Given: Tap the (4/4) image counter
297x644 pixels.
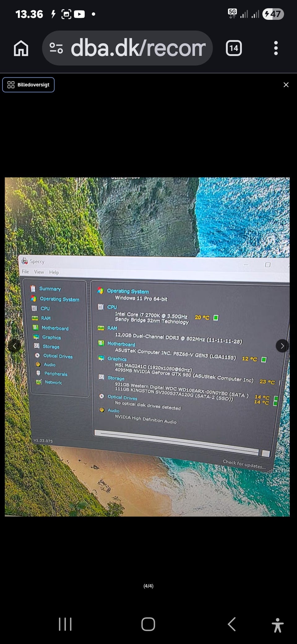Looking at the screenshot, I should pos(148,586).
